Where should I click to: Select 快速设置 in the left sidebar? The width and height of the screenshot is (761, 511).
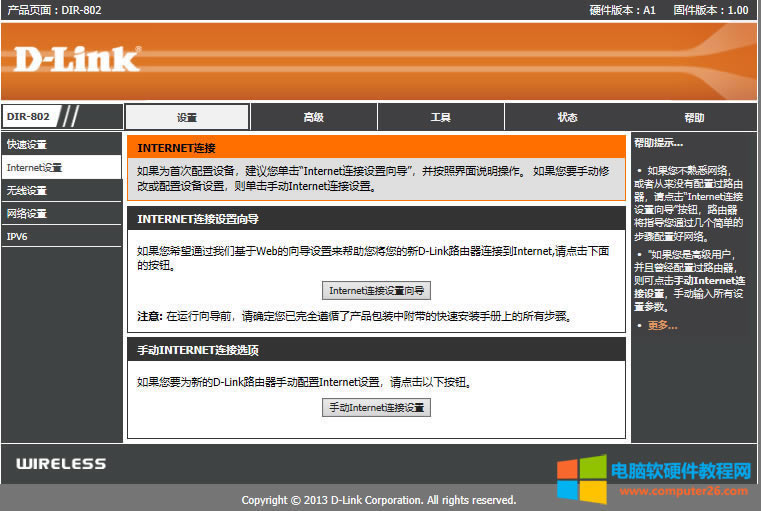pyautogui.click(x=28, y=144)
